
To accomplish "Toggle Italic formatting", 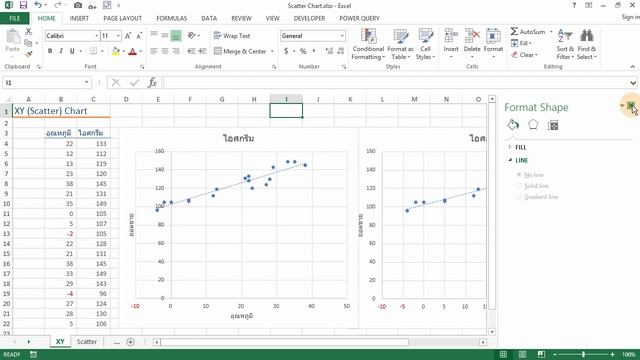I will tap(61, 51).
